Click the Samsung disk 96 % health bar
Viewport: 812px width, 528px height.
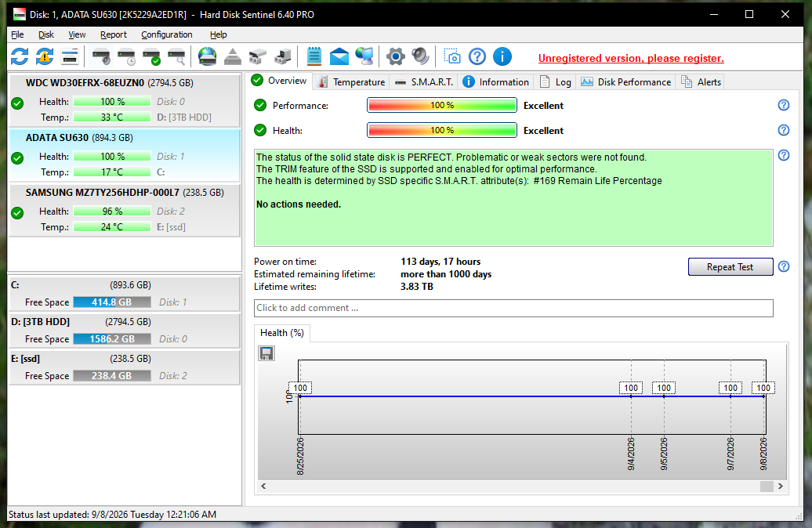(x=112, y=212)
